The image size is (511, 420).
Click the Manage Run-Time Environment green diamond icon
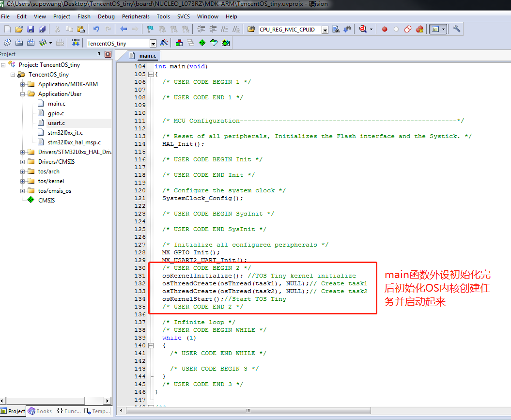point(202,43)
